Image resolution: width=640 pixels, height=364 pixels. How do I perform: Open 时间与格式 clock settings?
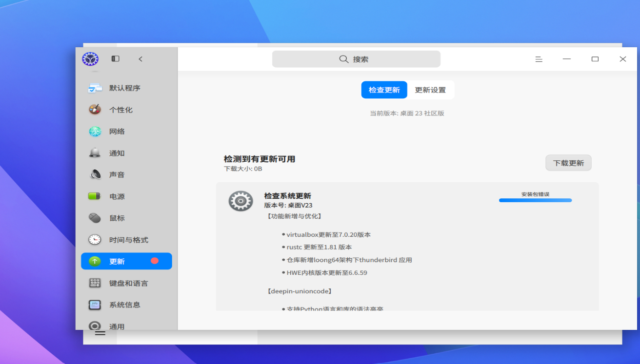click(x=126, y=240)
